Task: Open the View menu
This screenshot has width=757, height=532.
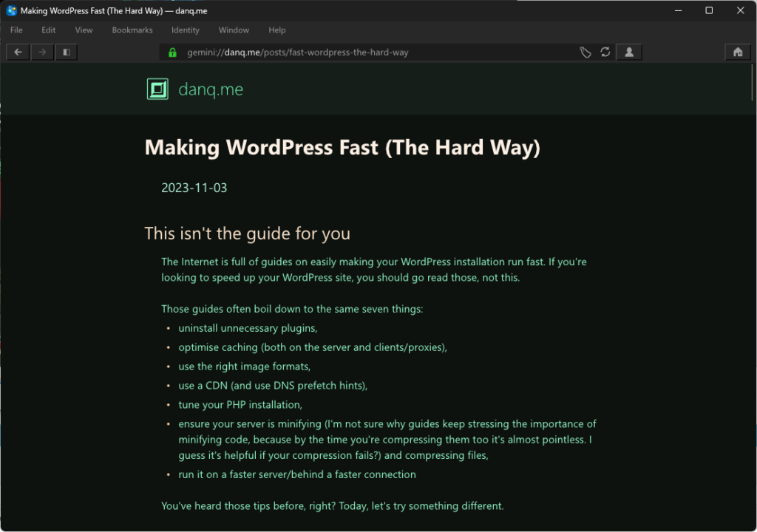Action: coord(84,30)
